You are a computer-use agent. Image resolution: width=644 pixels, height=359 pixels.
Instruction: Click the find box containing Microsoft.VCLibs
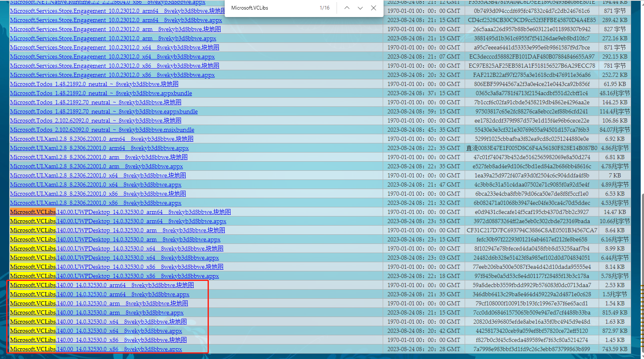270,8
